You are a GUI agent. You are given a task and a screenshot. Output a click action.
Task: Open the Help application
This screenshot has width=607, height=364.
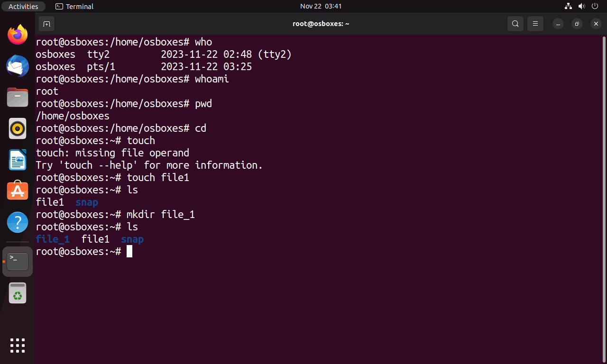[x=18, y=222]
